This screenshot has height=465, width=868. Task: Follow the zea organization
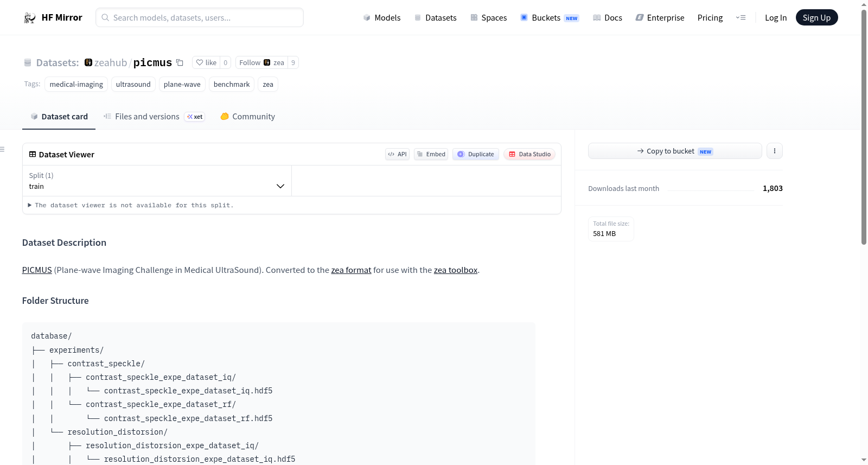[261, 62]
